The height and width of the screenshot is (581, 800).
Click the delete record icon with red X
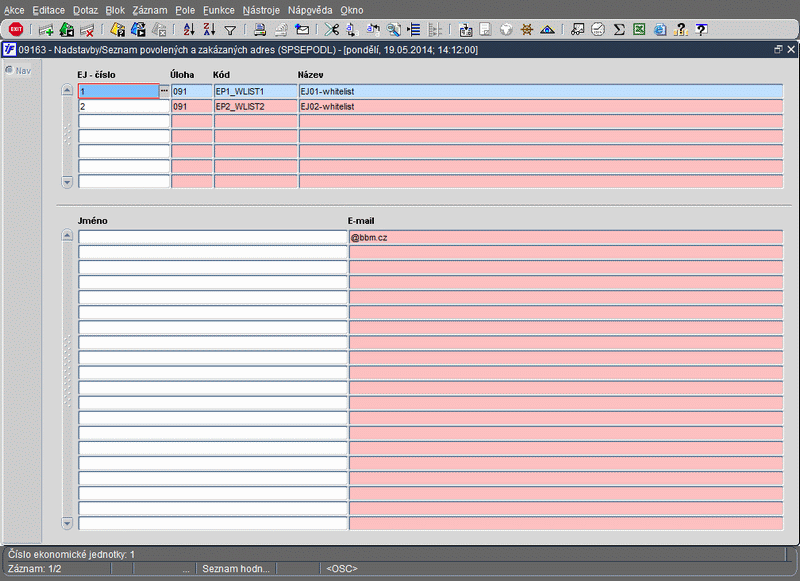pos(87,30)
